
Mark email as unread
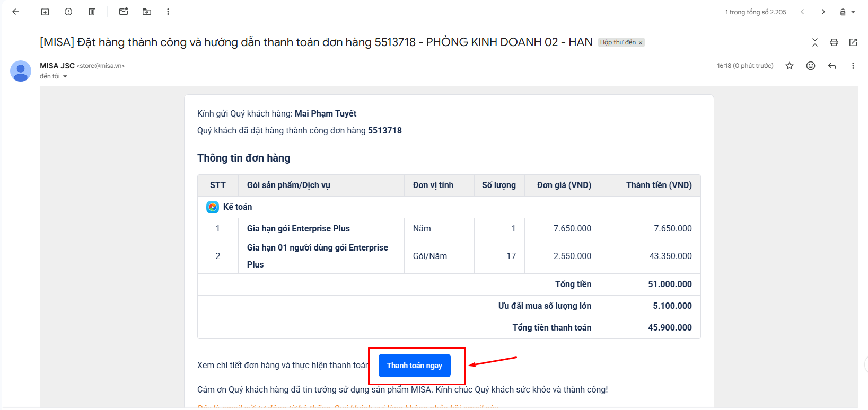click(124, 12)
